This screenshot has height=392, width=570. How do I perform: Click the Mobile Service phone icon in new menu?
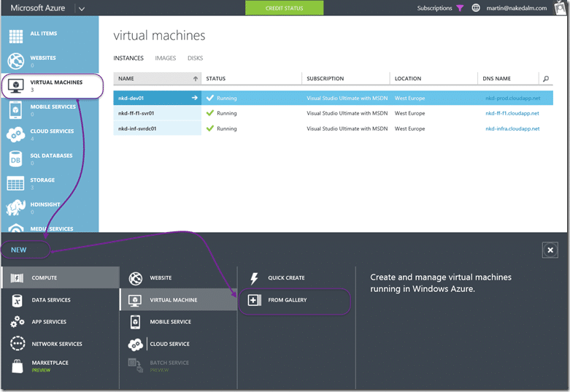click(135, 322)
